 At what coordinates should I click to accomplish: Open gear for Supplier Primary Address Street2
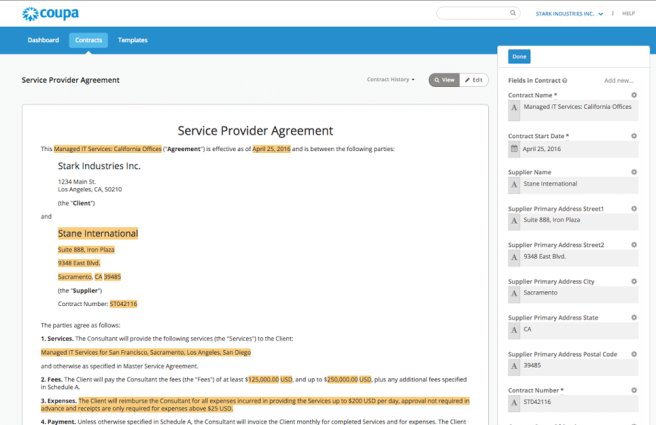tap(634, 245)
